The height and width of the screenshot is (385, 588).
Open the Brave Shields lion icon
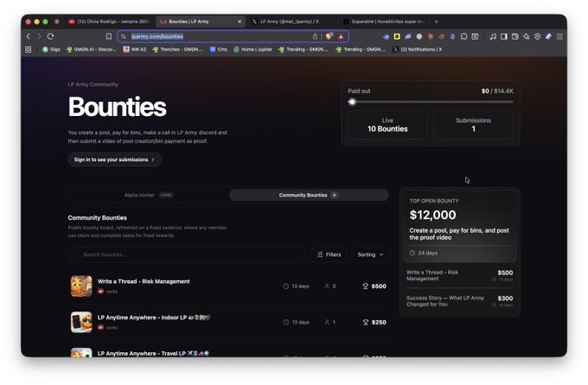click(329, 36)
